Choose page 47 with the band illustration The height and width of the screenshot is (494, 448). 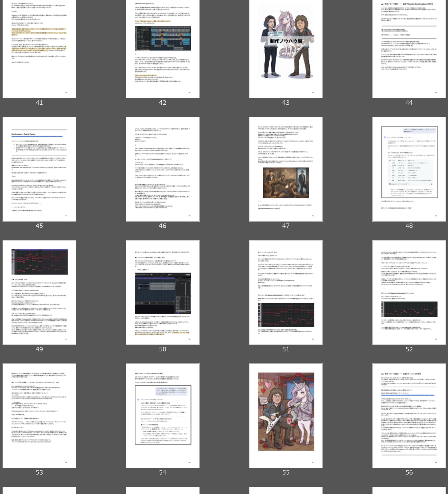point(286,169)
